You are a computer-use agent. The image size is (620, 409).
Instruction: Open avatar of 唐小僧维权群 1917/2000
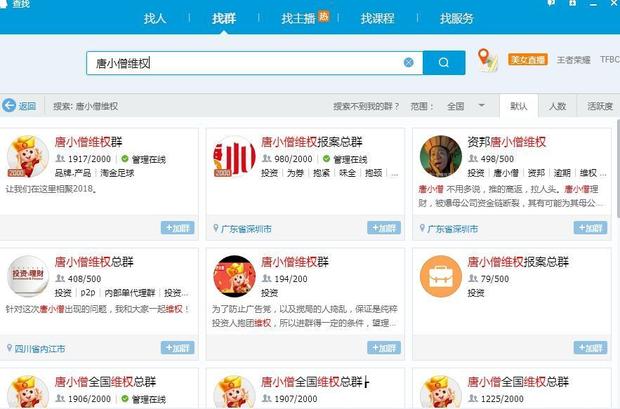coord(28,157)
